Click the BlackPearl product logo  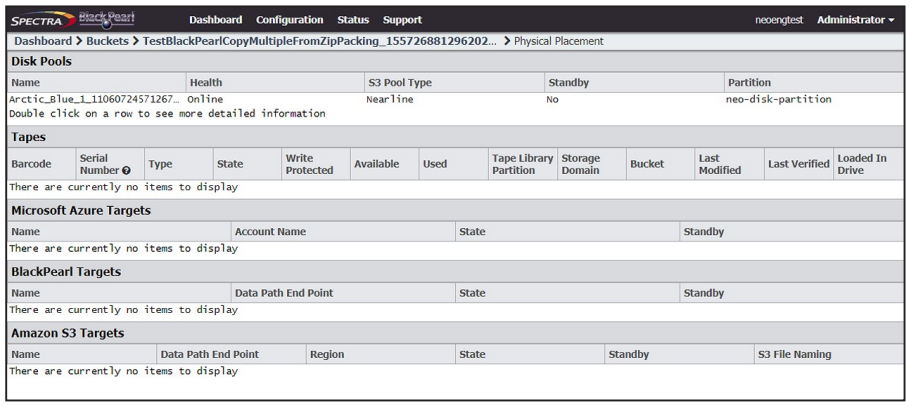click(x=106, y=19)
